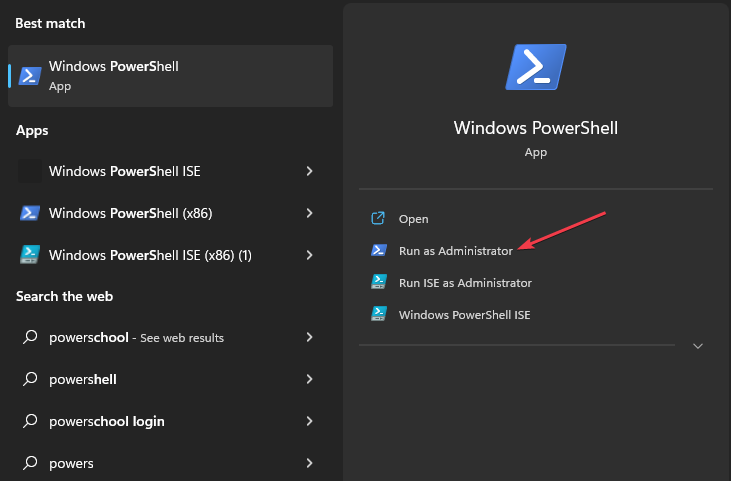Click the Windows PowerShell ISE icon in actions list
Image resolution: width=731 pixels, height=481 pixels.
(379, 314)
